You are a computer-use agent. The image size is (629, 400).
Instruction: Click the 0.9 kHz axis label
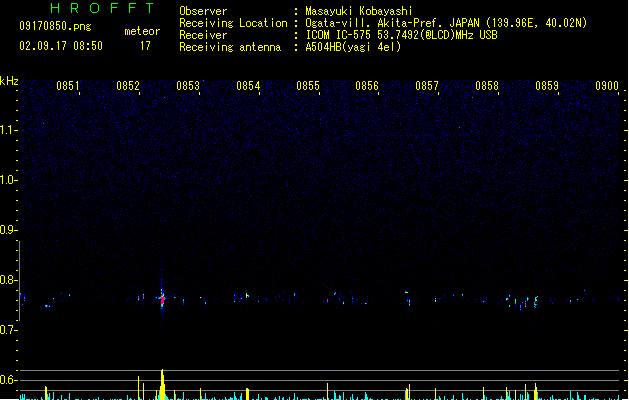(x=8, y=230)
